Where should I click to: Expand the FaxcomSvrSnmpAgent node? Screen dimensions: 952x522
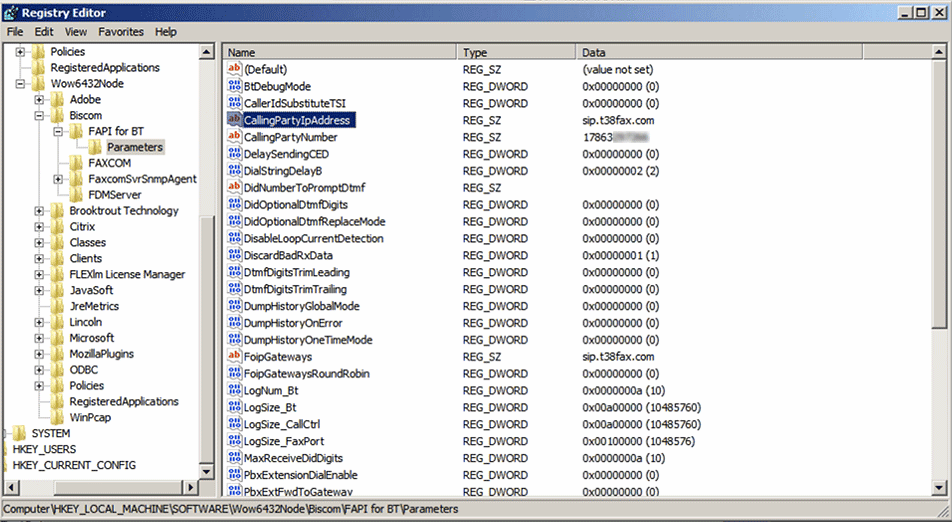pyautogui.click(x=58, y=179)
